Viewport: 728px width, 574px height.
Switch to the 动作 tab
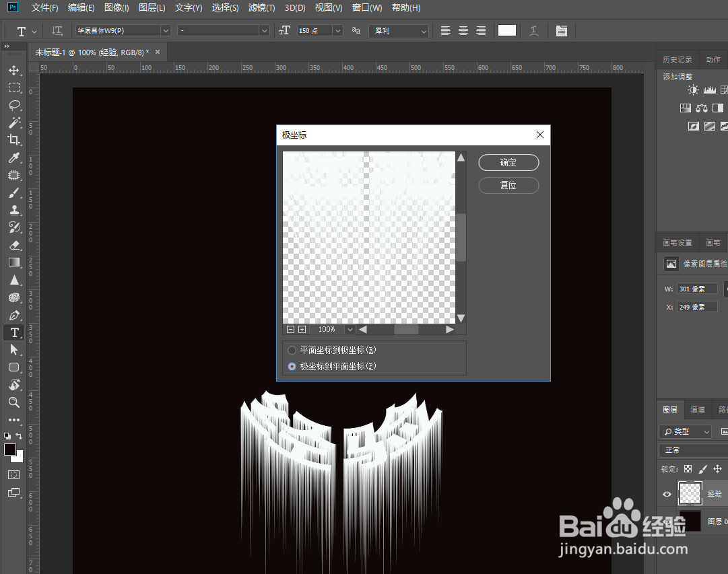click(x=713, y=59)
